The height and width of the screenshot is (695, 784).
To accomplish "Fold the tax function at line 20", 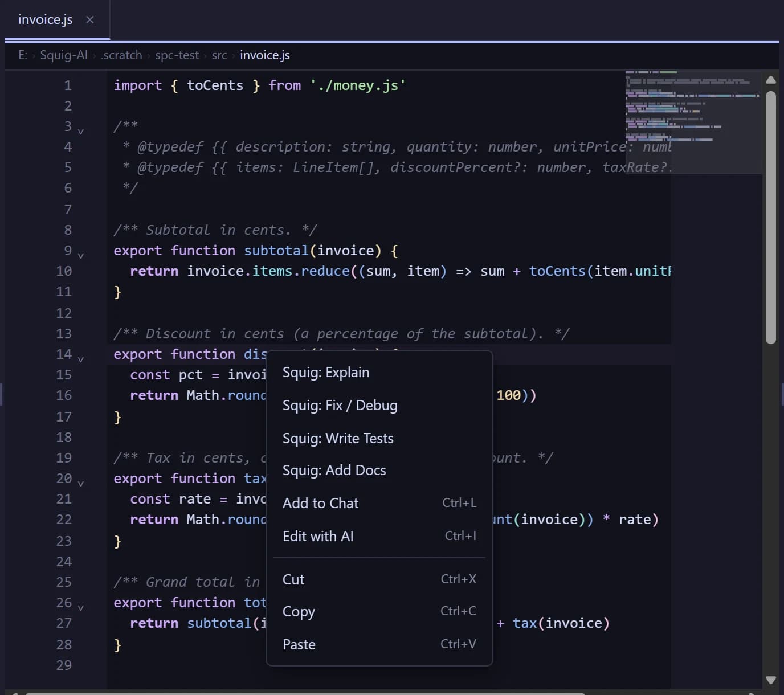I will tap(81, 484).
